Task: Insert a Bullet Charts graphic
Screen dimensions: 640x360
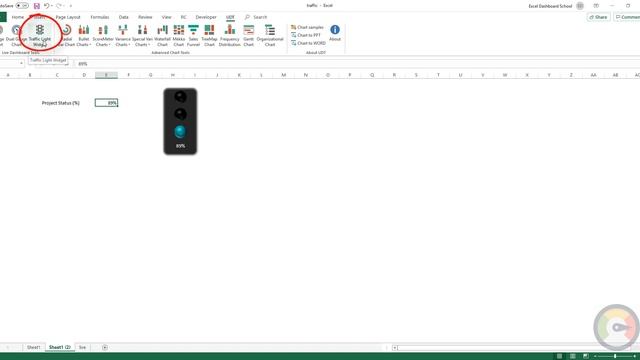Action: [x=84, y=35]
